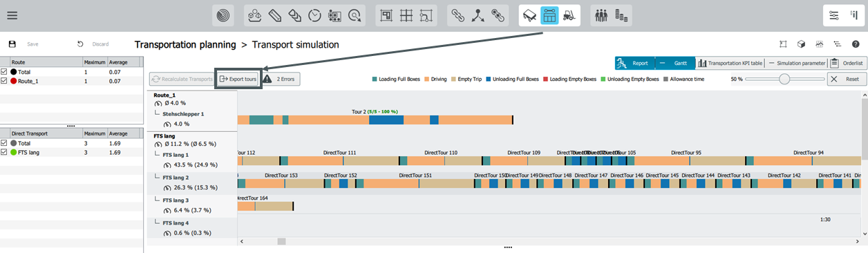
Task: Open the help question mark icon
Action: coord(856,44)
